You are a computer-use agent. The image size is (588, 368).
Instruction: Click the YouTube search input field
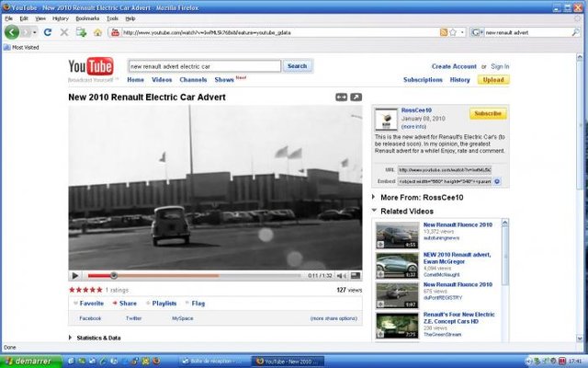(x=204, y=66)
